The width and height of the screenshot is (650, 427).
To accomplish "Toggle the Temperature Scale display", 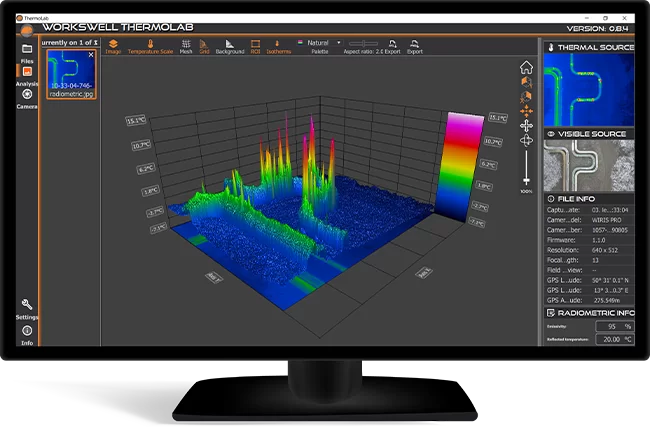I will click(150, 46).
